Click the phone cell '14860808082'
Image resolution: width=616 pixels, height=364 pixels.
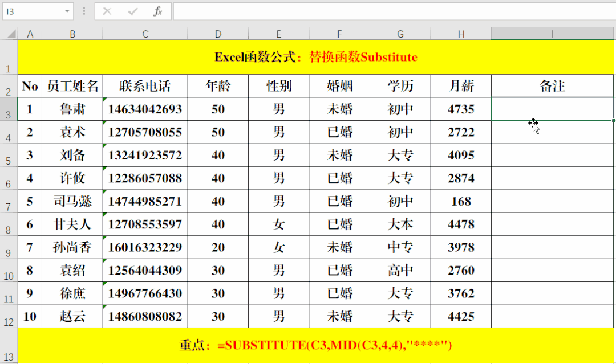tap(145, 317)
